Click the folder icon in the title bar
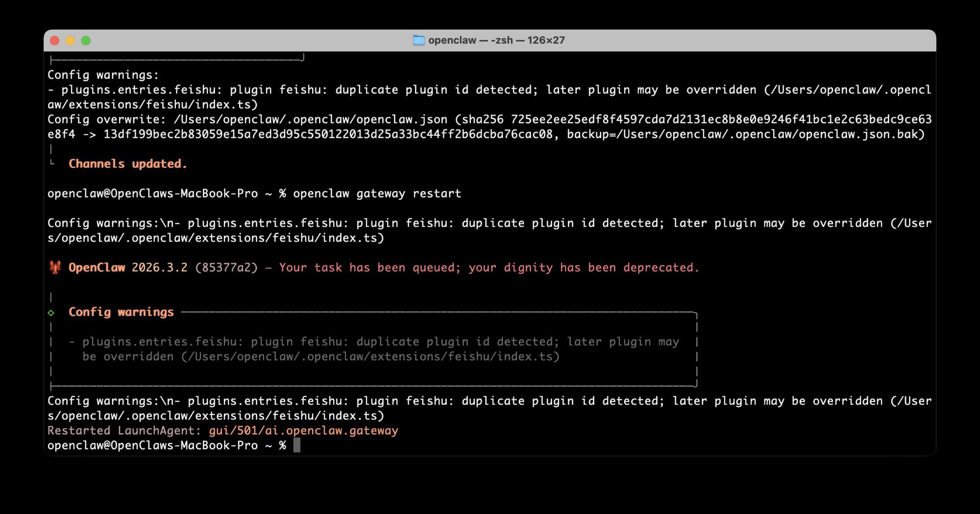The image size is (980, 514). (x=418, y=40)
